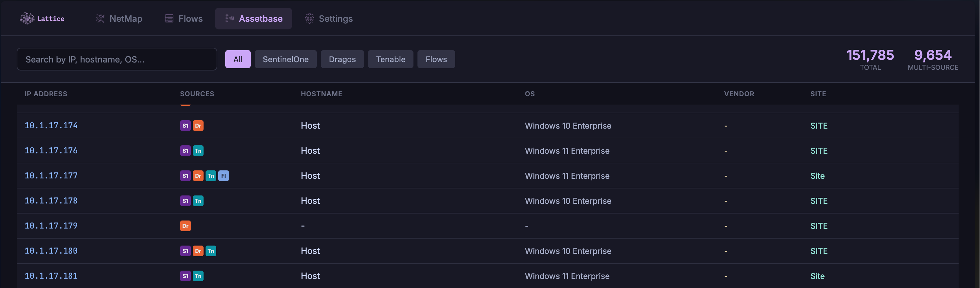Click the Lattice logo icon
The height and width of the screenshot is (288, 980).
pyautogui.click(x=27, y=18)
